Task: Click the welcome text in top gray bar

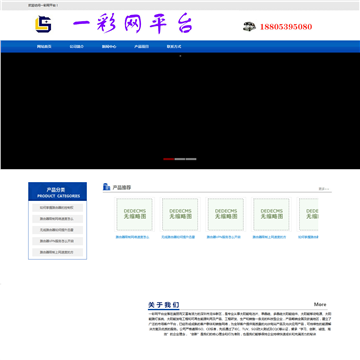Action: (43, 6)
